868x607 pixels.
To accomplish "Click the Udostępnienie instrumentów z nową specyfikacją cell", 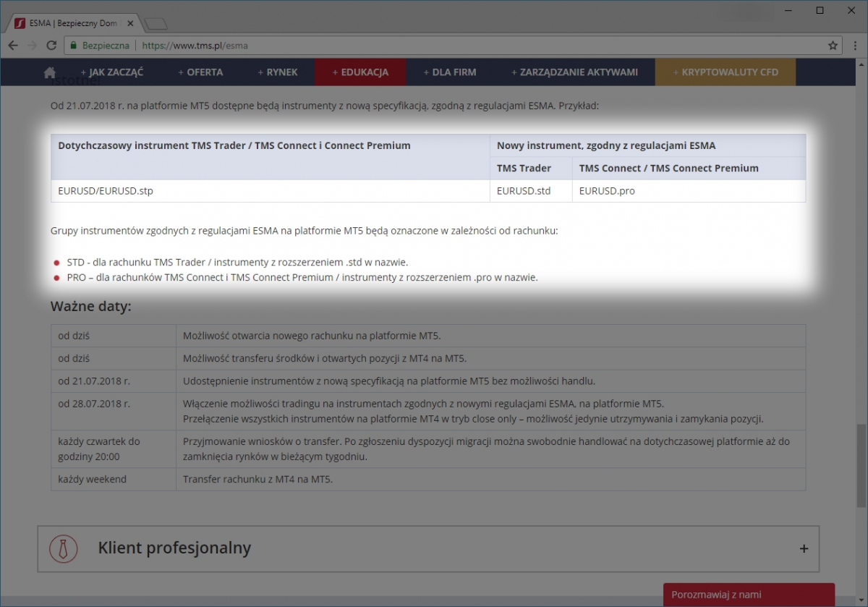I will [x=491, y=381].
